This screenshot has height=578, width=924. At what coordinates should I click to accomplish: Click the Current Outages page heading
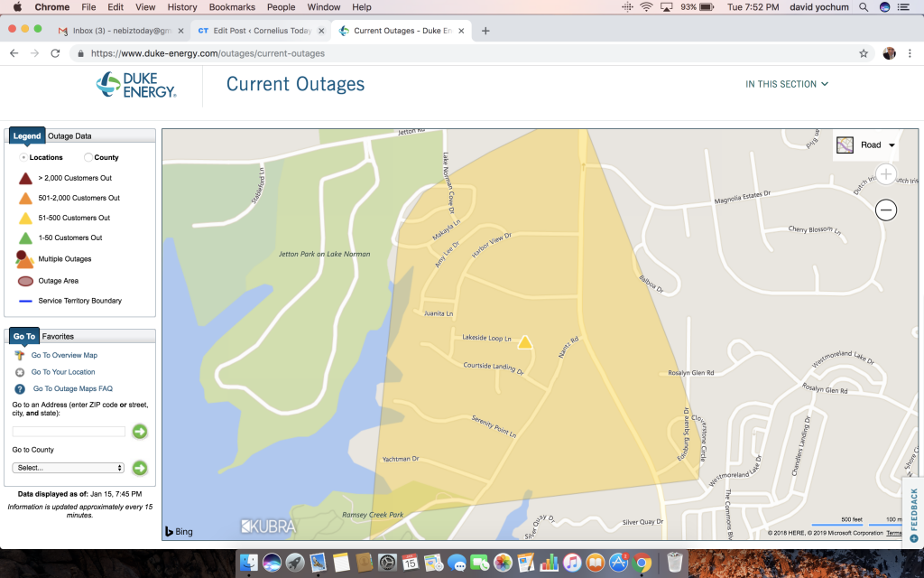[x=295, y=84]
